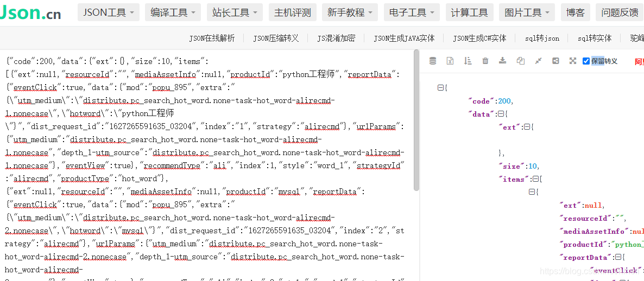Click the database stack icon in the JSON toolbar
The width and height of the screenshot is (644, 281).
432,61
